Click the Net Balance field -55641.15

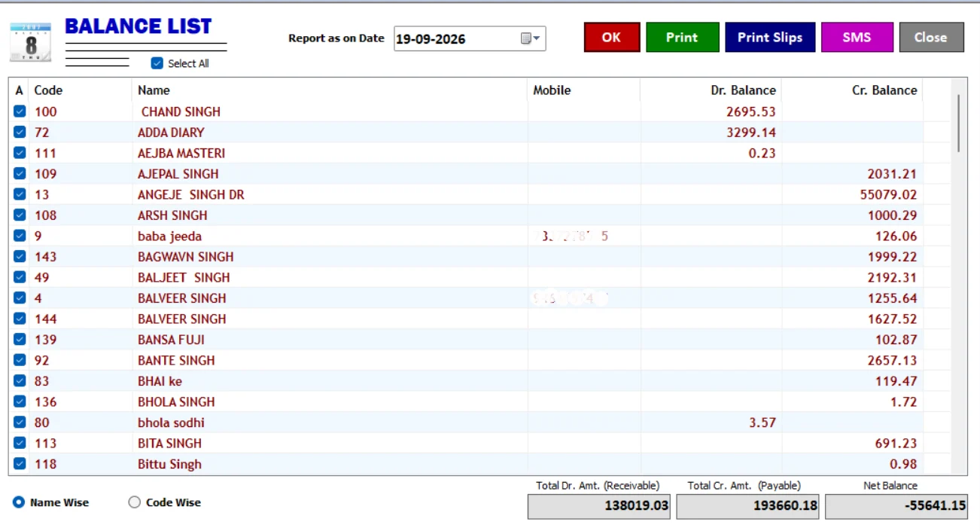click(x=896, y=505)
